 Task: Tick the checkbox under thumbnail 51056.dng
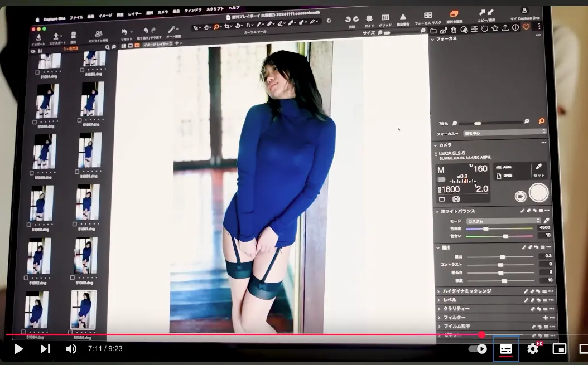coord(35,122)
